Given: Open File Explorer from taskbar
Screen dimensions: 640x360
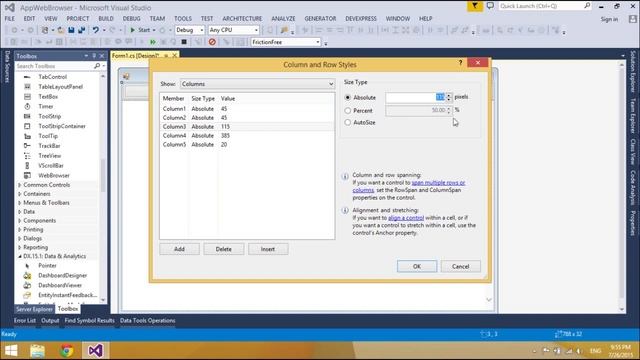Looking at the screenshot, I should coord(37,351).
